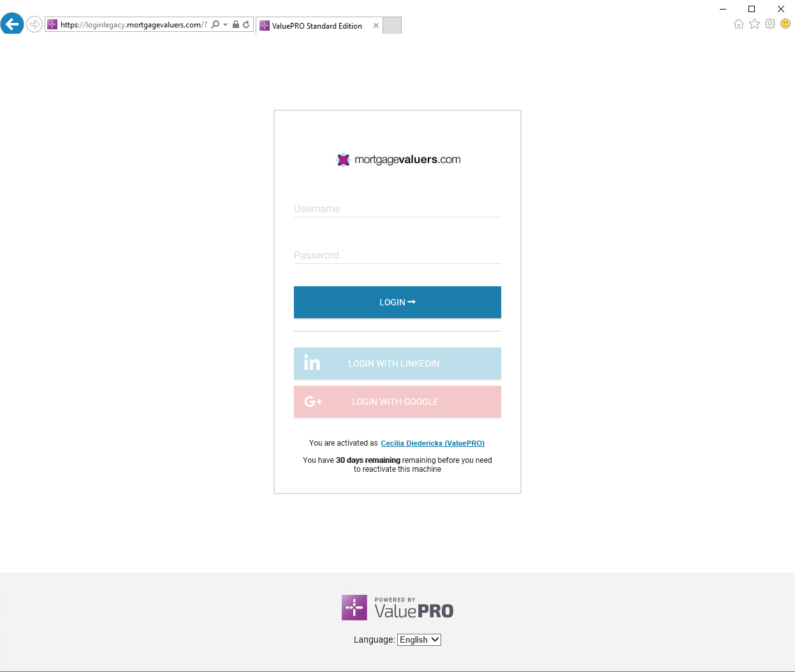Click LOGIN WITH LINKEDIN button
The image size is (795, 672).
click(x=397, y=363)
